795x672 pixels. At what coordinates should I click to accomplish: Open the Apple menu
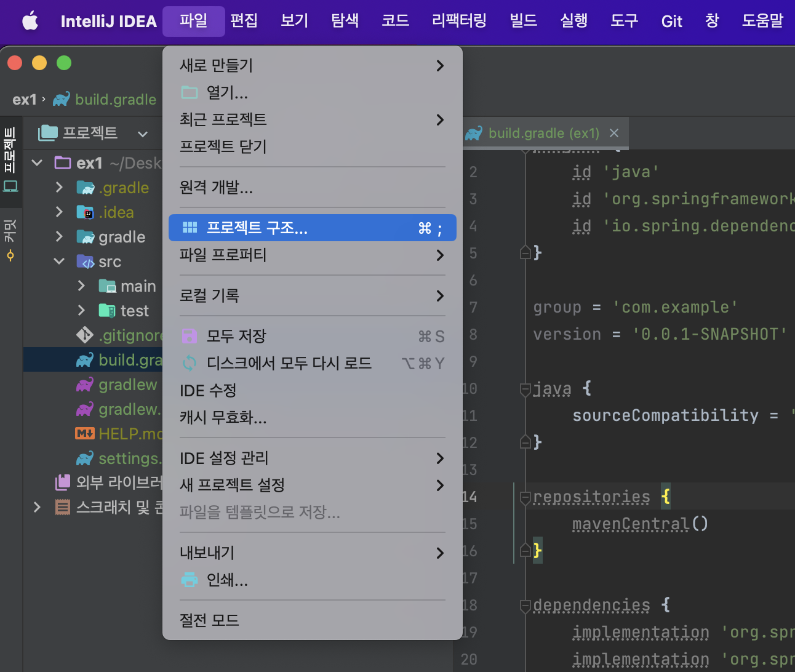30,21
